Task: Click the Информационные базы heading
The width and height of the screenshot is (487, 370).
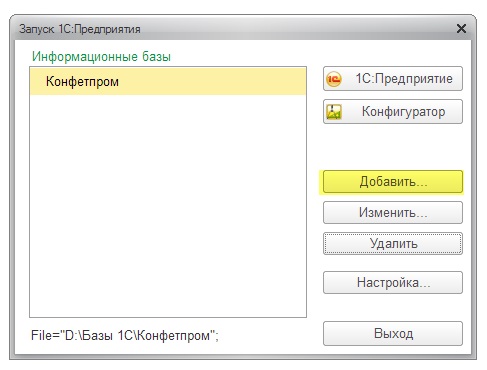Action: [101, 56]
